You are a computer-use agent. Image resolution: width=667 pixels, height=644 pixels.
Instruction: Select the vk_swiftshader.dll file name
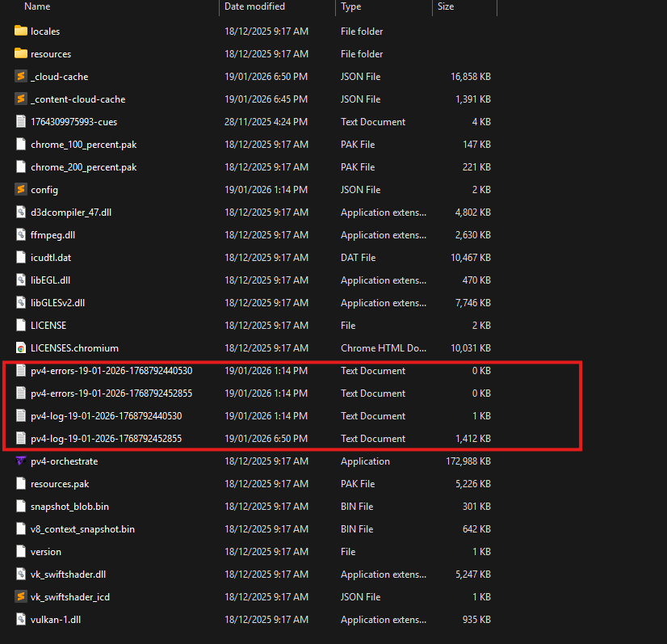(x=68, y=575)
